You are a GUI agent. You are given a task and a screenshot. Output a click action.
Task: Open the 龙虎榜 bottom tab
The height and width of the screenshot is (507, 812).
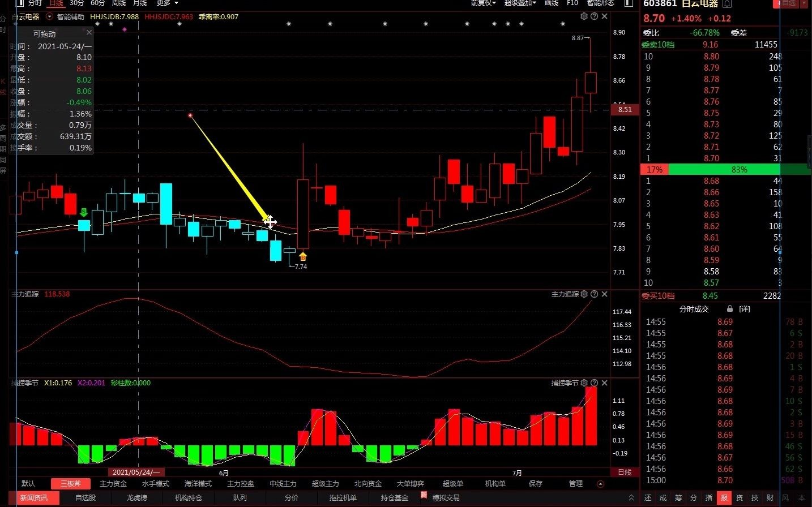pos(137,498)
